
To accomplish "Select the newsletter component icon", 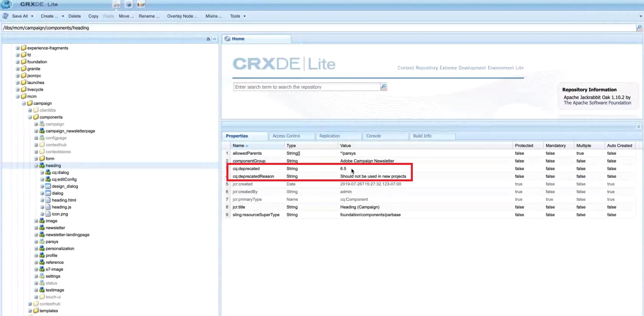I will pyautogui.click(x=42, y=228).
